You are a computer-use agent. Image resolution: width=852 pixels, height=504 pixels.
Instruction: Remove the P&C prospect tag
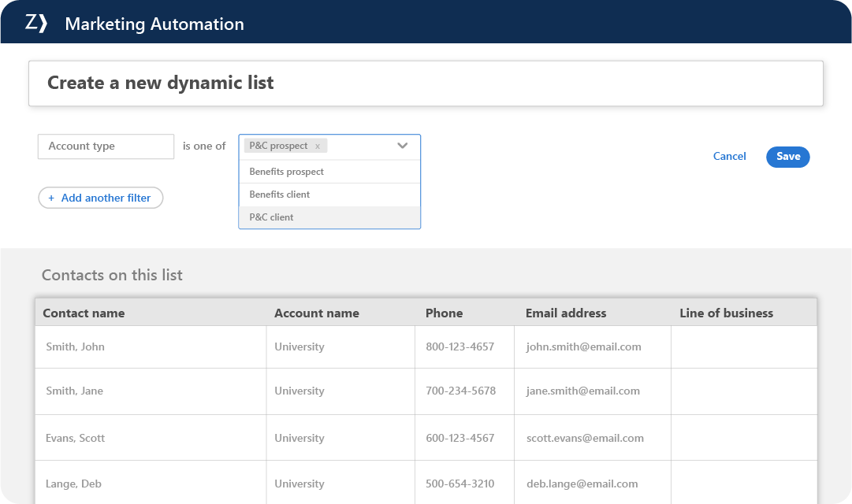tap(318, 146)
